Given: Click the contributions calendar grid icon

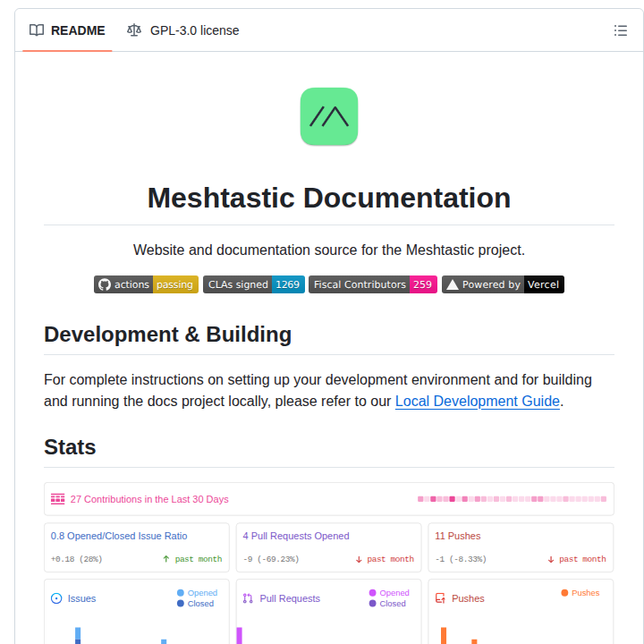Looking at the screenshot, I should click(x=57, y=499).
